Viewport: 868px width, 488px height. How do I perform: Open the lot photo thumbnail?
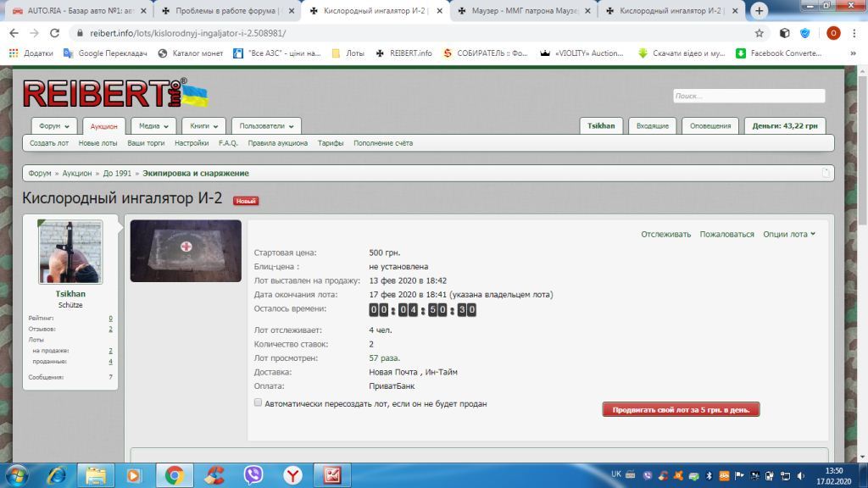coord(186,251)
